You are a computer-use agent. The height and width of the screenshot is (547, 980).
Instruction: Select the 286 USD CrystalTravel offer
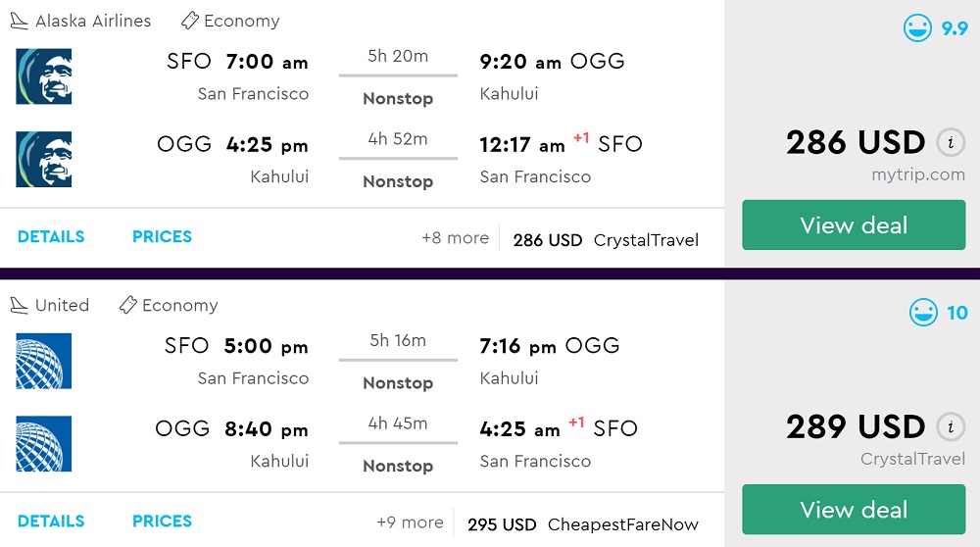(x=606, y=240)
